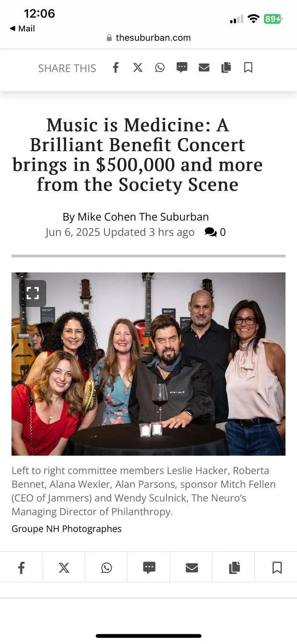The height and width of the screenshot is (644, 297).
Task: Send via SMS below the photo
Action: coord(149,568)
